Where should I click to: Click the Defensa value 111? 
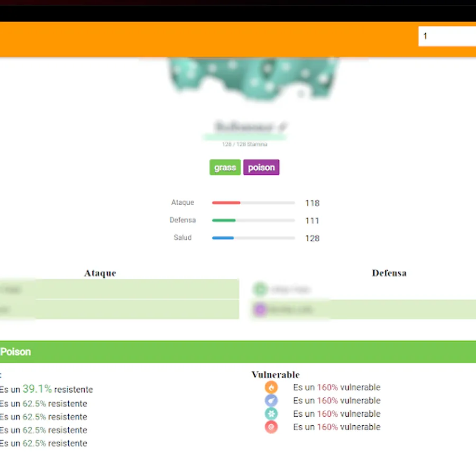point(313,221)
